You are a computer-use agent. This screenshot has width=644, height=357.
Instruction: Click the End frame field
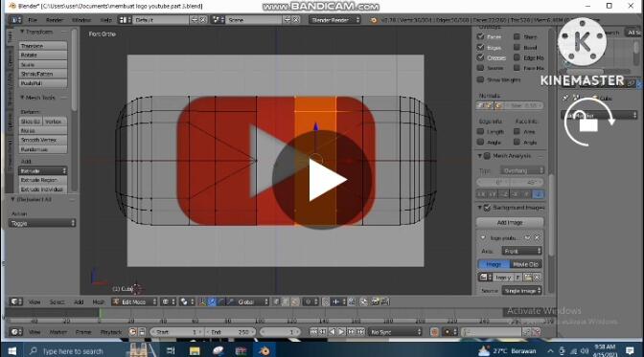(230, 332)
